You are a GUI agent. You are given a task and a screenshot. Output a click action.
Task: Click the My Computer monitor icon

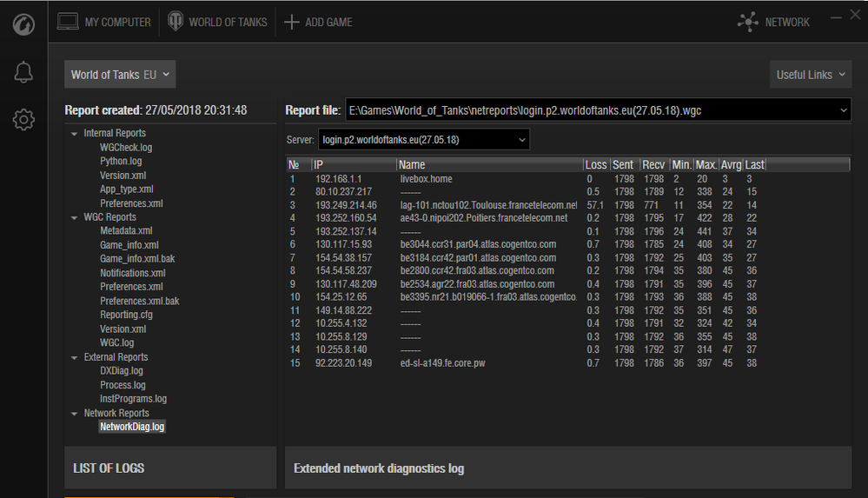point(69,22)
